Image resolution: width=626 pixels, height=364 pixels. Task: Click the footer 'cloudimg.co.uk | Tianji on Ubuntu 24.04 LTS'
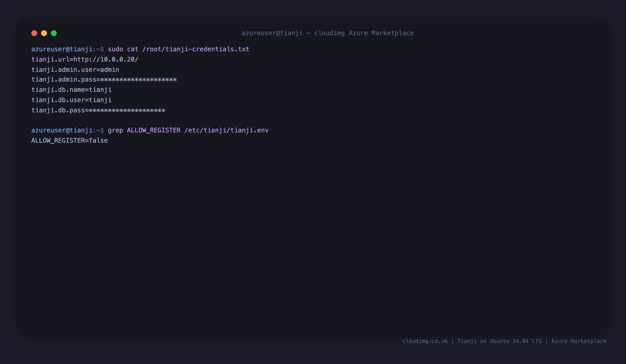472,341
